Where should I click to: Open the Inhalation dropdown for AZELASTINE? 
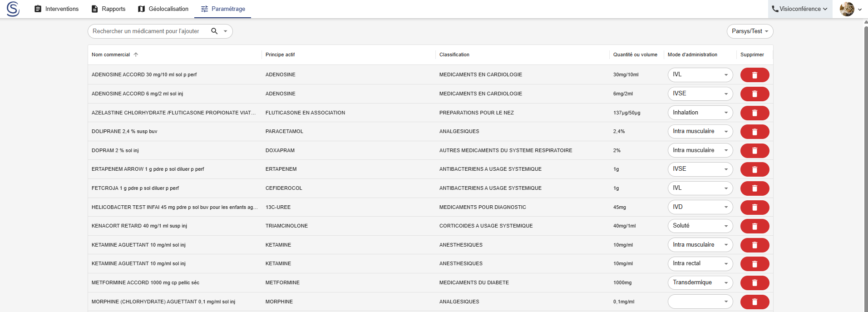pos(700,113)
